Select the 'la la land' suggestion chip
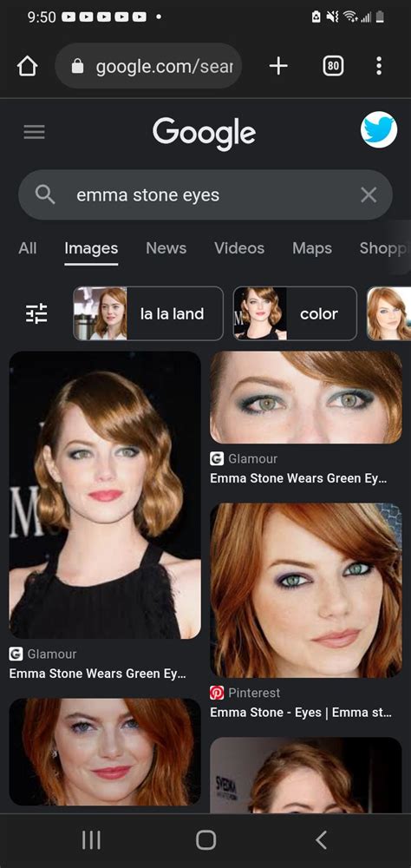 click(148, 313)
